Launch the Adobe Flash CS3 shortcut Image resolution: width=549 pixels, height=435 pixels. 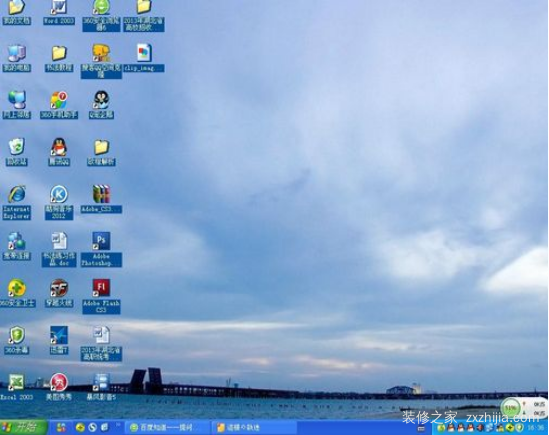click(x=101, y=296)
